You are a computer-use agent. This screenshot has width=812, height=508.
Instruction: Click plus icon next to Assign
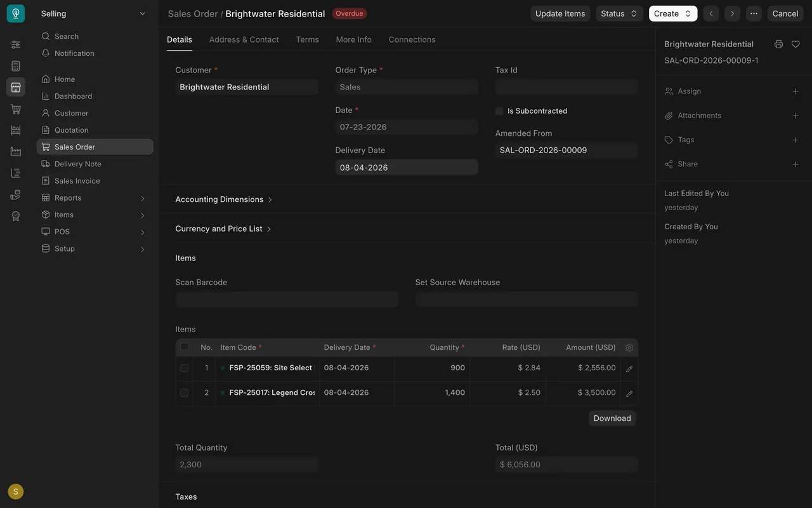[796, 91]
